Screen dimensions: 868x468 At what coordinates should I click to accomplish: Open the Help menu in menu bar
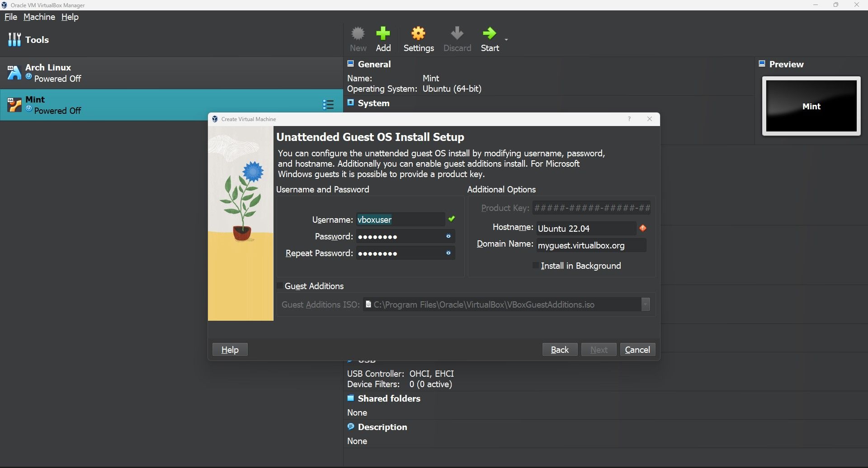click(x=70, y=17)
